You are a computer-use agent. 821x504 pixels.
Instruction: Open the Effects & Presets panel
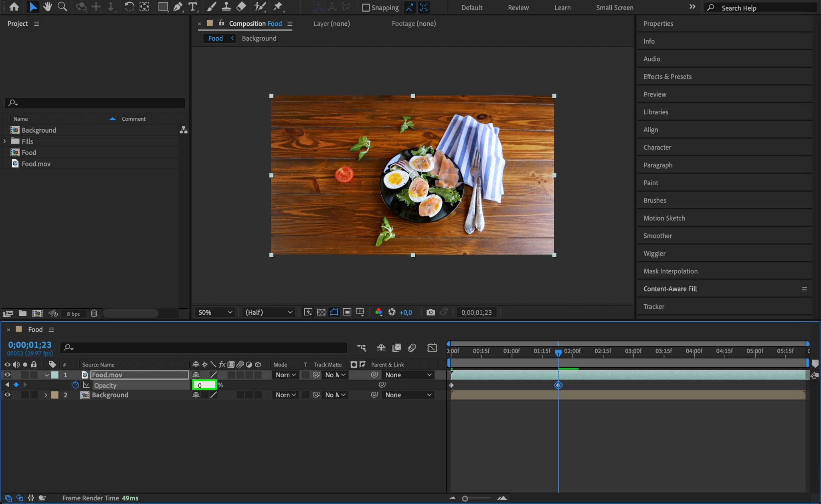pyautogui.click(x=667, y=77)
